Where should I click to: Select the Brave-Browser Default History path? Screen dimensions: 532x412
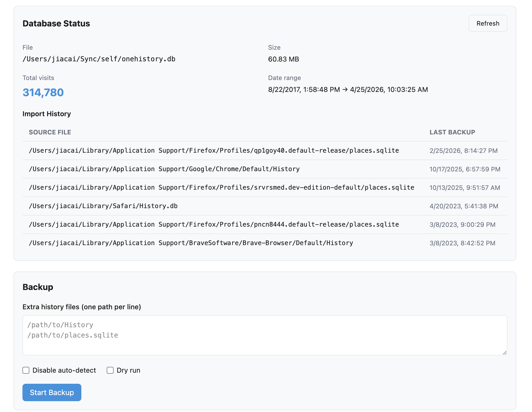click(191, 243)
